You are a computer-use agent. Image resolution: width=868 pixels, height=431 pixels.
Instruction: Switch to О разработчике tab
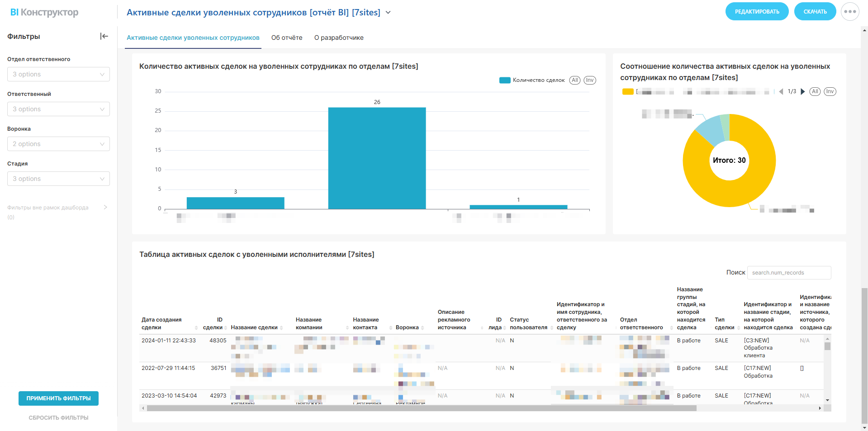339,38
